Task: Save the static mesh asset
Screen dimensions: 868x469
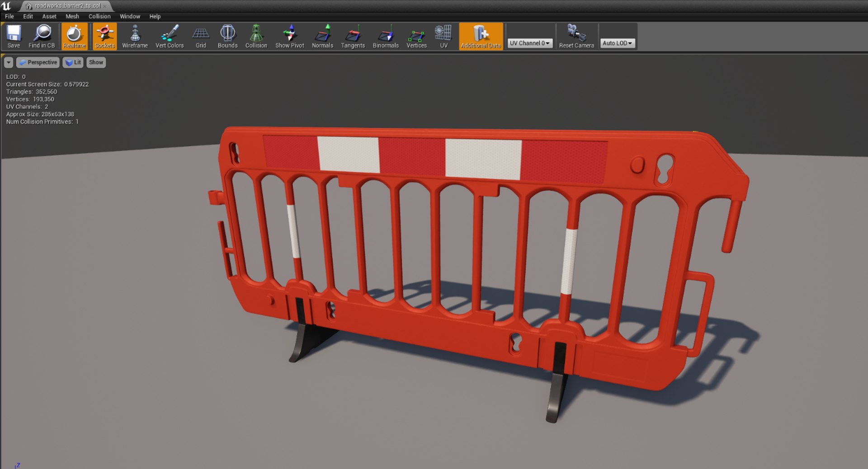Action: 14,36
